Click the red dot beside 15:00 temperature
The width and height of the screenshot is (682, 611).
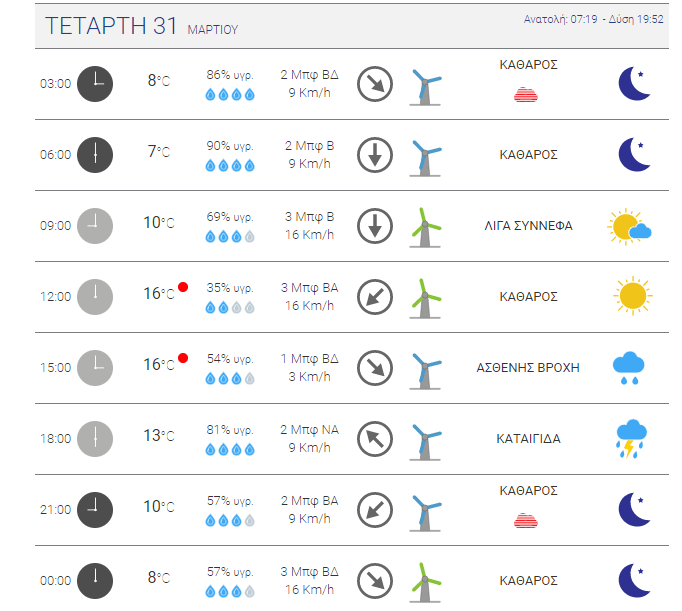(x=183, y=358)
